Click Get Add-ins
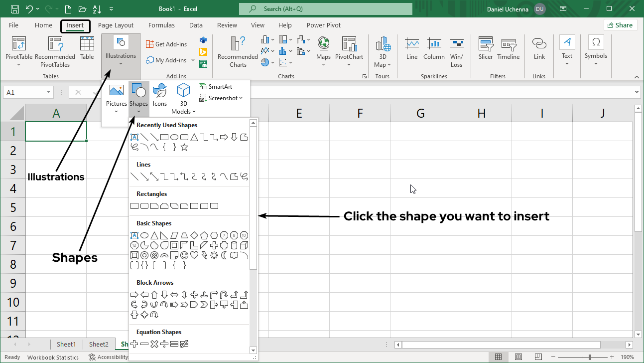The height and width of the screenshot is (363, 644). pyautogui.click(x=166, y=44)
